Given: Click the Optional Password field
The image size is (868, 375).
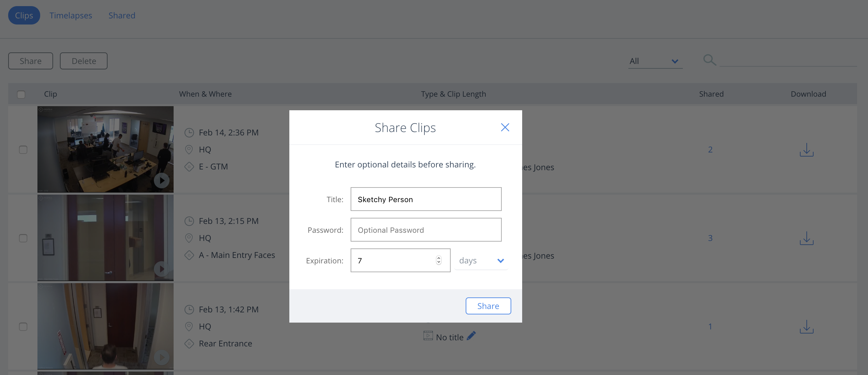Looking at the screenshot, I should [x=426, y=230].
